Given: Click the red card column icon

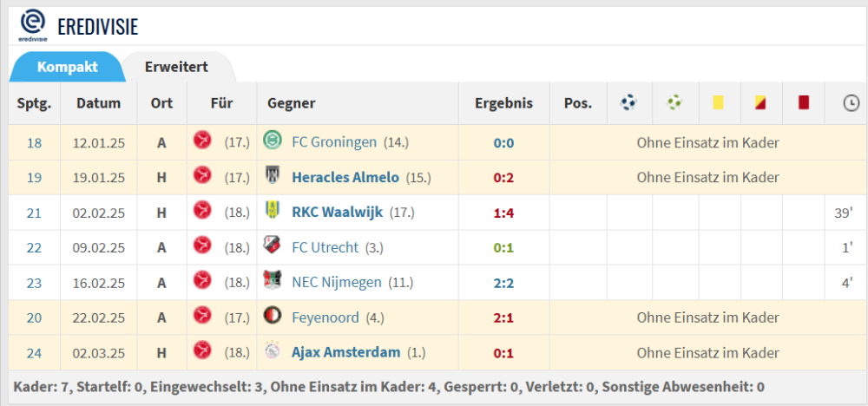Looking at the screenshot, I should (804, 103).
